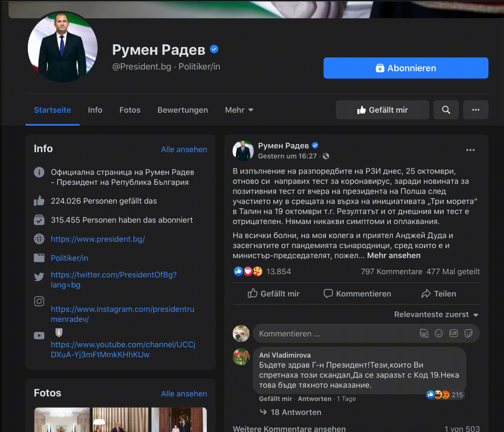Click the globe audience icon on the post
Viewport: 504px width, 432px height.
click(326, 156)
